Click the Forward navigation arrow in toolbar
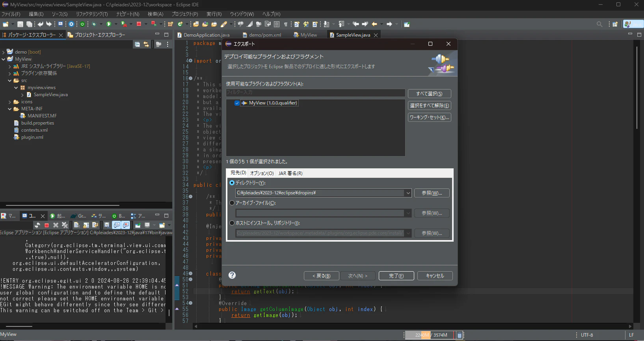The height and width of the screenshot is (341, 644). tap(389, 24)
